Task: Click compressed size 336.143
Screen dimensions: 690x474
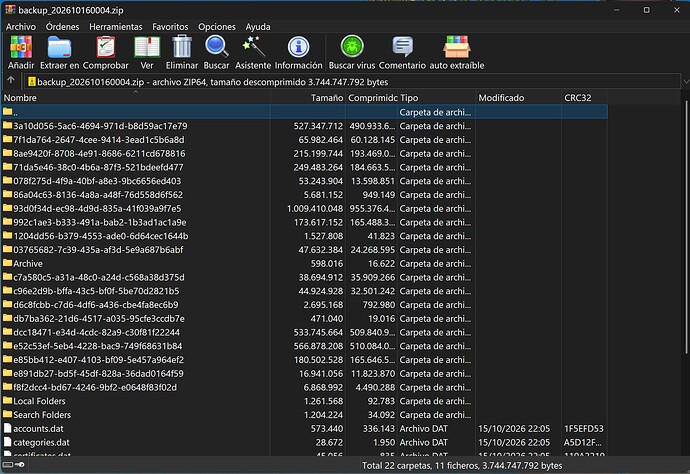Action: click(x=378, y=428)
